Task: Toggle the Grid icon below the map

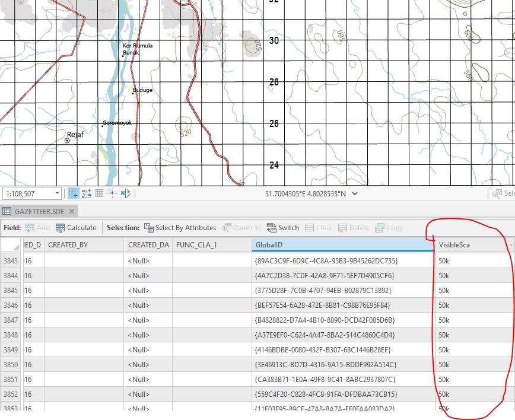Action: click(x=100, y=193)
